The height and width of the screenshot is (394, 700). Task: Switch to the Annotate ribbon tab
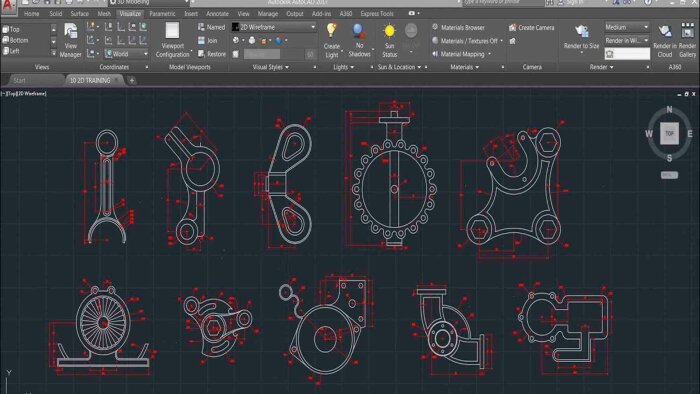tap(217, 14)
